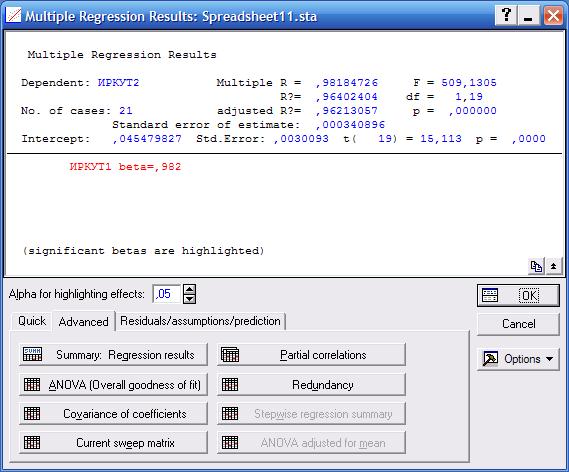This screenshot has height=472, width=569.
Task: Close the Multiple Regression Results window
Action: [x=553, y=16]
